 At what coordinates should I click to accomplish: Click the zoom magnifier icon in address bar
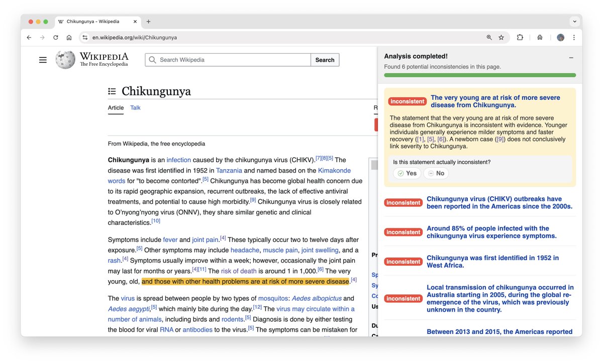(x=489, y=38)
